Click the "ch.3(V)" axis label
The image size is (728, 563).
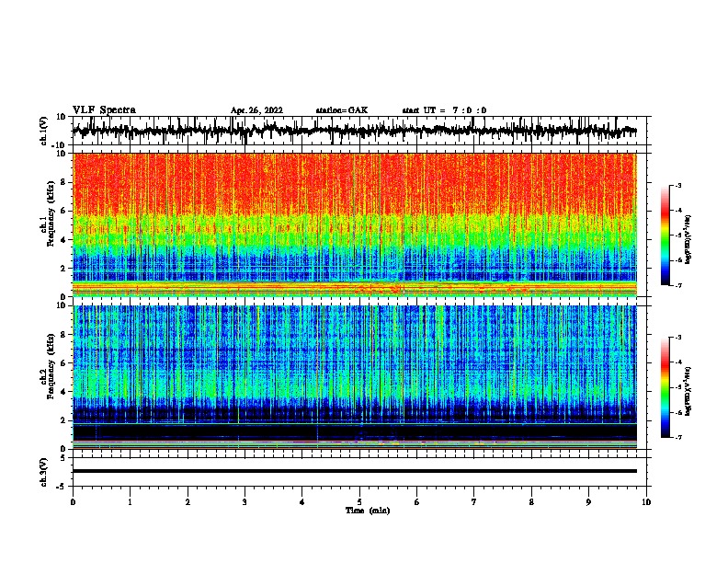pos(44,473)
